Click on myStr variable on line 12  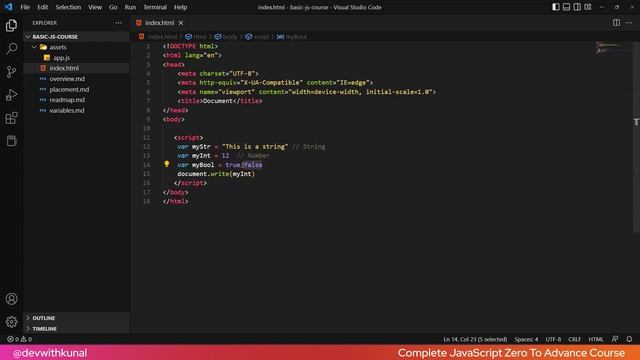click(201, 147)
